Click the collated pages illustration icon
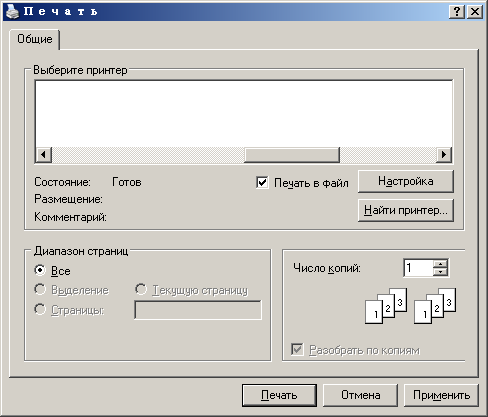Viewport: 488px width, 417px height. click(386, 306)
